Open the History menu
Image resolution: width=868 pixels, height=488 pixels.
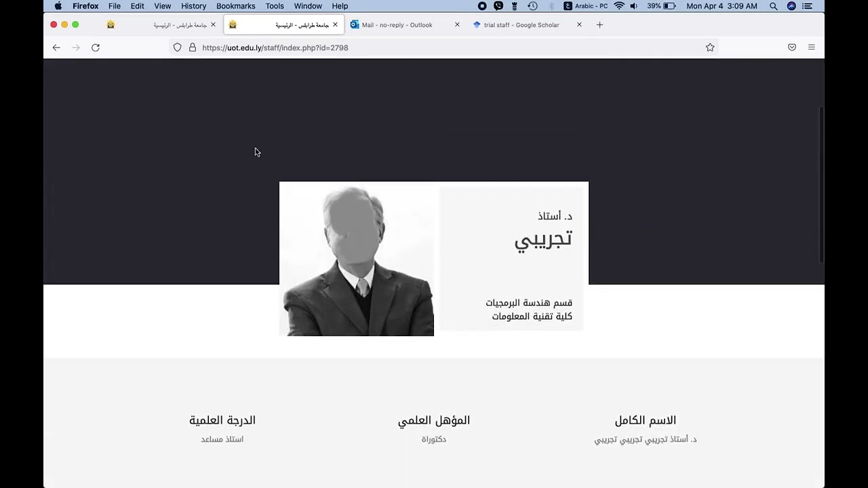point(193,6)
